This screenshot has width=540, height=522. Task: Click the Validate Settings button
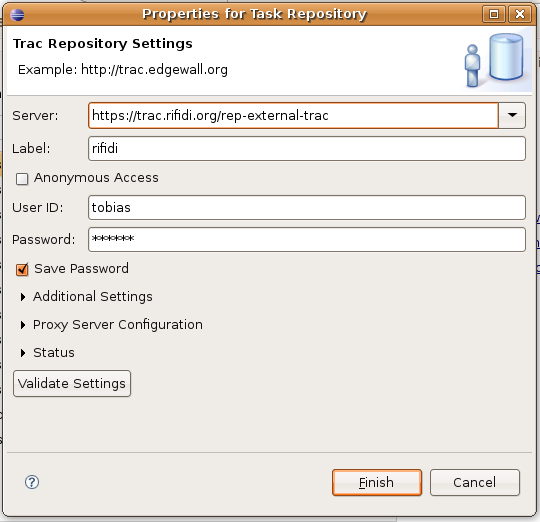(72, 384)
